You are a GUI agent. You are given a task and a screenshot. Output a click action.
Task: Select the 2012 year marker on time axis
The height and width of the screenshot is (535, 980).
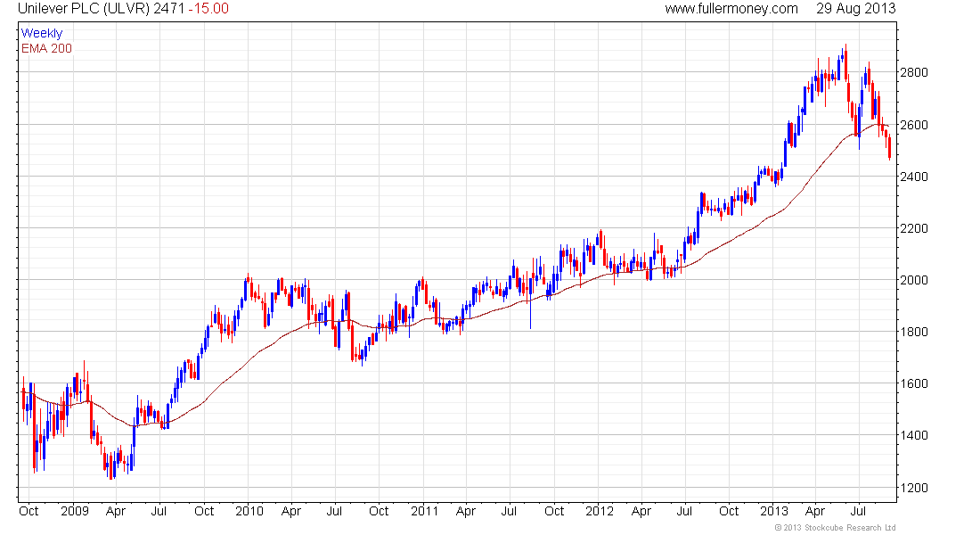tap(600, 511)
